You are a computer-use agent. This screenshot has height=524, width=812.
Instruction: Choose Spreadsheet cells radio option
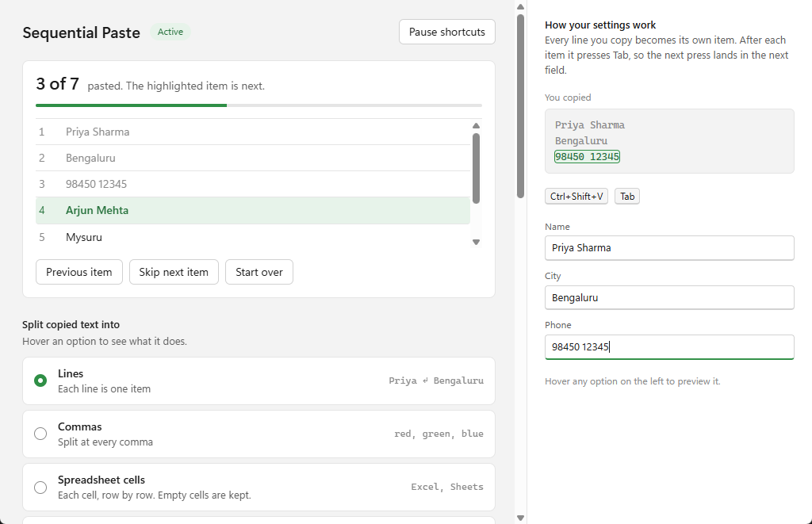click(x=40, y=488)
